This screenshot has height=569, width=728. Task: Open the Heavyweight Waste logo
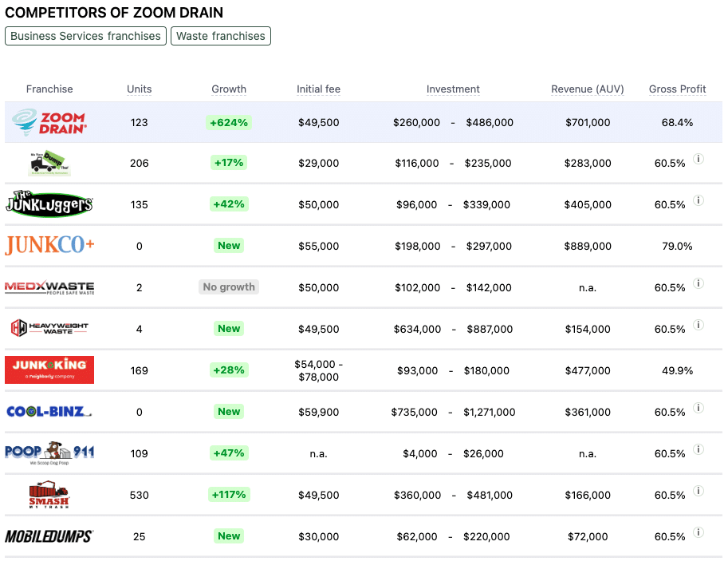pyautogui.click(x=49, y=329)
